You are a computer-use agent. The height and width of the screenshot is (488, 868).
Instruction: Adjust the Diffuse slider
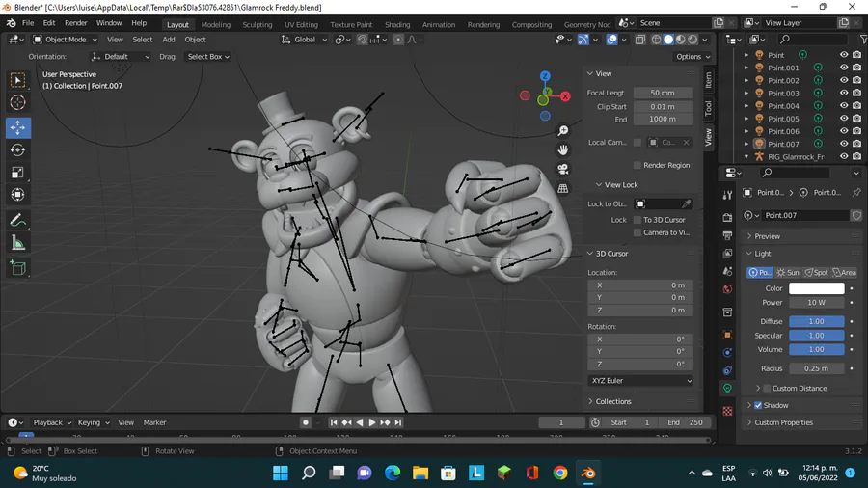[817, 321]
